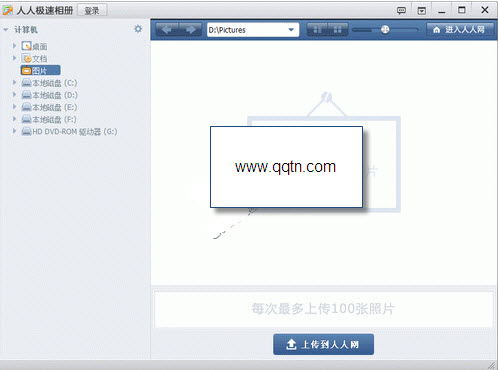Collapse the 计算机 tree root
This screenshot has width=499, height=370.
(5, 30)
